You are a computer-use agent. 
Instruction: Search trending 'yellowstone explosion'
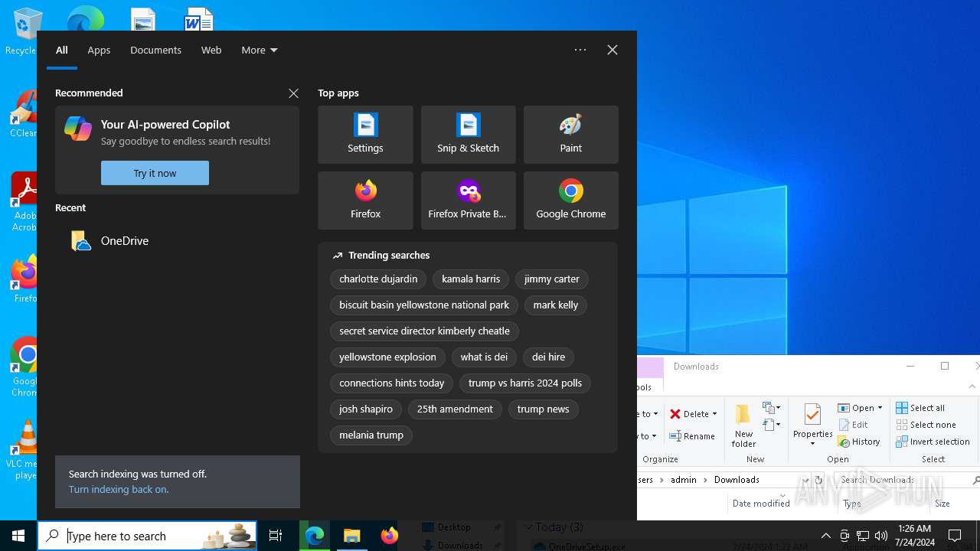click(x=387, y=357)
